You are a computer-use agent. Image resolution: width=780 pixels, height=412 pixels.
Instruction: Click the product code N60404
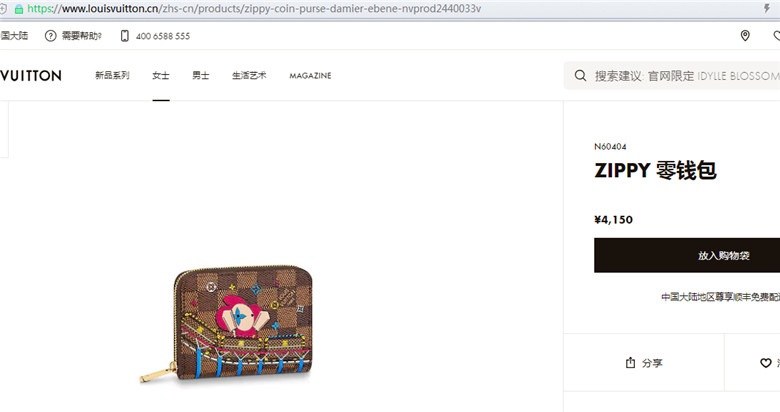610,146
